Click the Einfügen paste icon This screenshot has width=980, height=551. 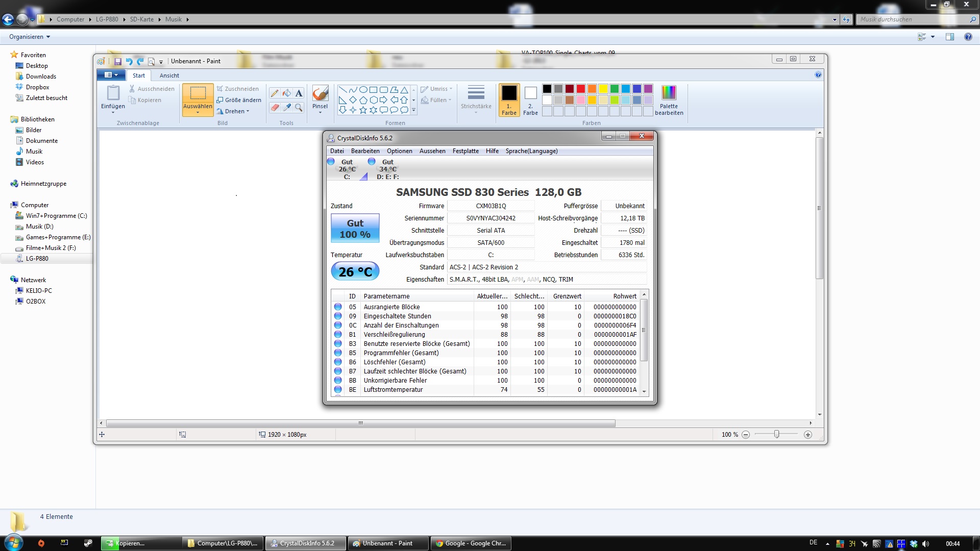113,93
